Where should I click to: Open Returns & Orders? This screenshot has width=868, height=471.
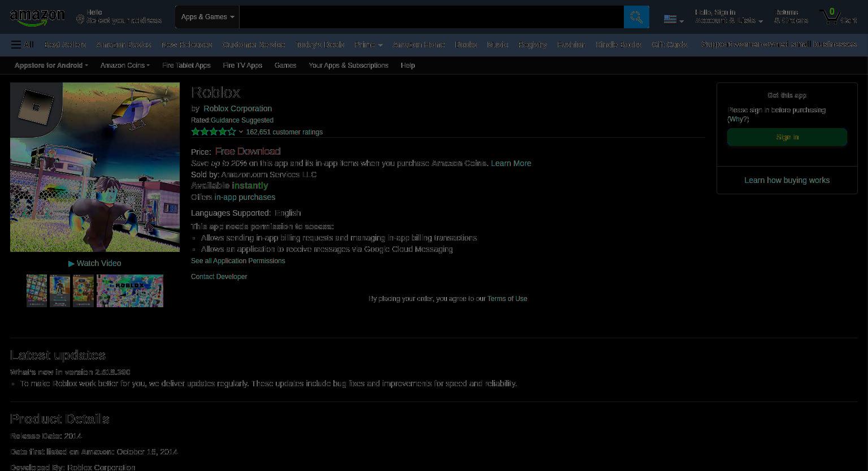791,16
